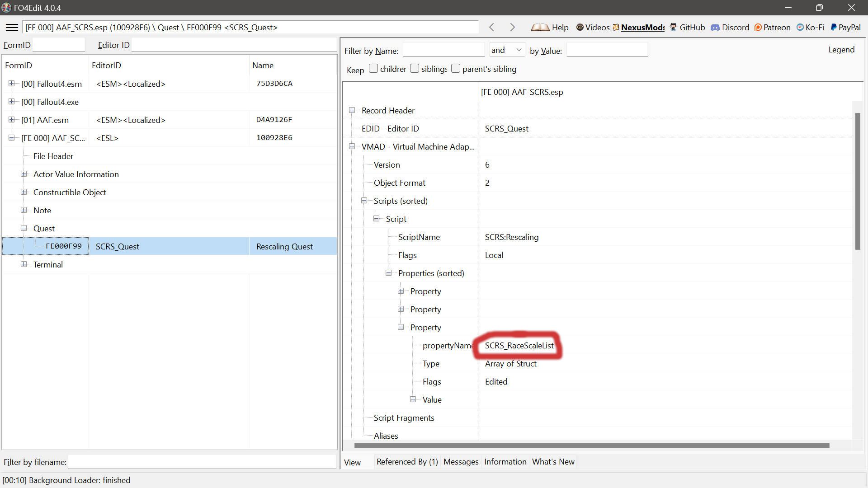
Task: Open the Videos link
Action: pyautogui.click(x=593, y=28)
